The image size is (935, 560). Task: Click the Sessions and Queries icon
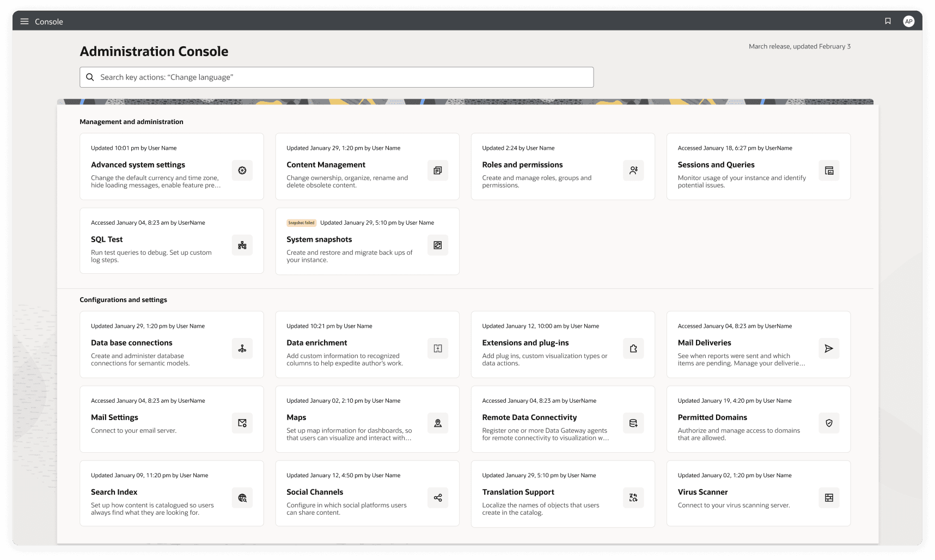829,170
